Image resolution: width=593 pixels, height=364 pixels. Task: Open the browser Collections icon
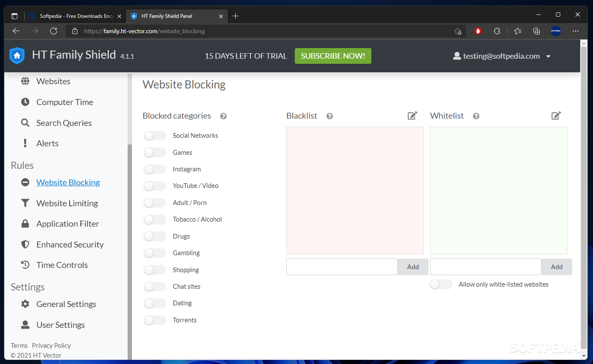tap(536, 31)
